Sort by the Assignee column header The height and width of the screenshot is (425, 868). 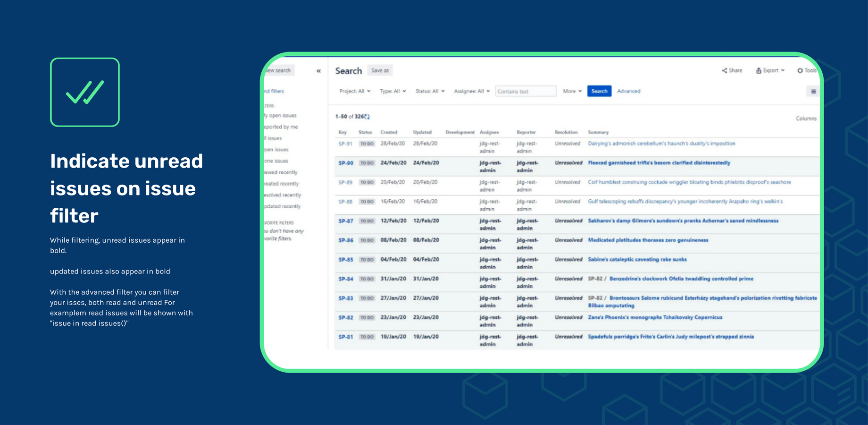coord(489,132)
